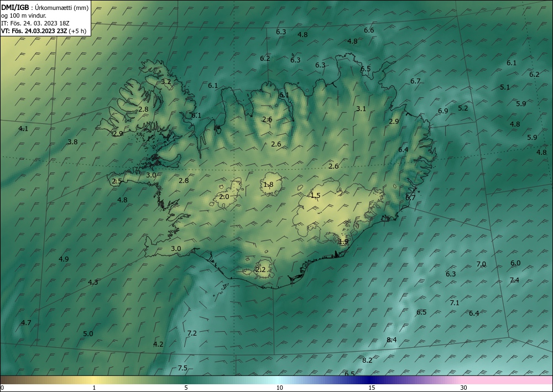Viewport: 553px width, 392px height.
Task: Click the map value '6.9'
Action: pyautogui.click(x=443, y=111)
